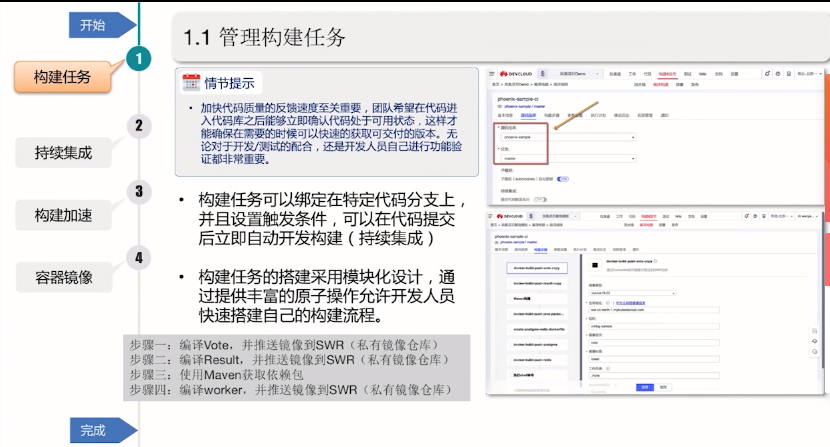
Task: Click black docker step icon in lower screenshot
Action: [x=595, y=265]
